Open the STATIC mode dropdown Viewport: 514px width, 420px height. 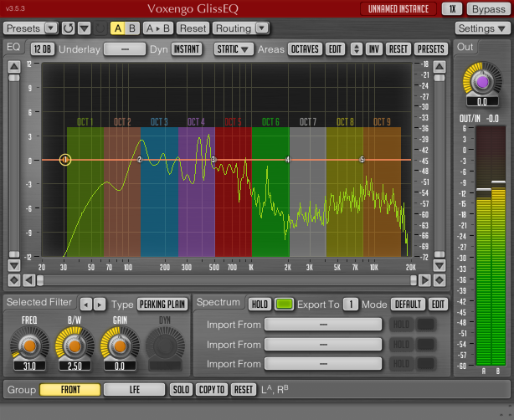pos(234,49)
